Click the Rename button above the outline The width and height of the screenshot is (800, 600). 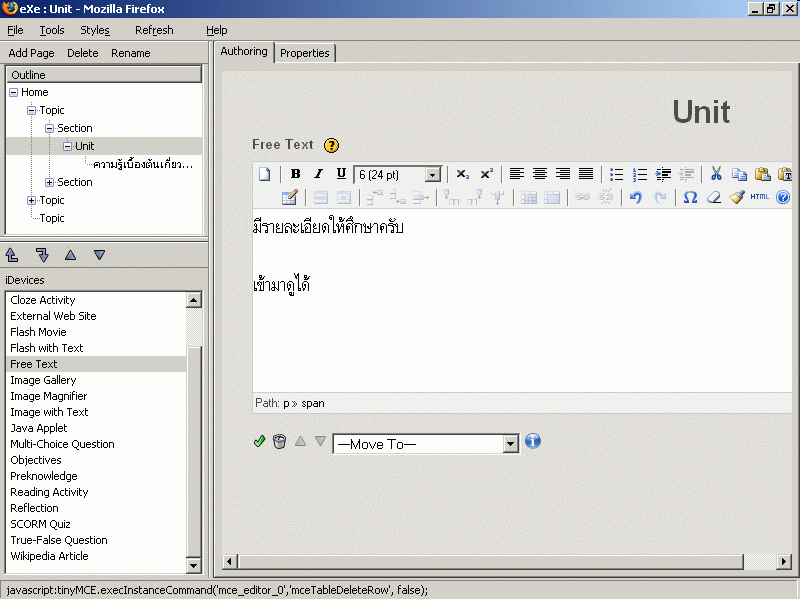click(131, 53)
